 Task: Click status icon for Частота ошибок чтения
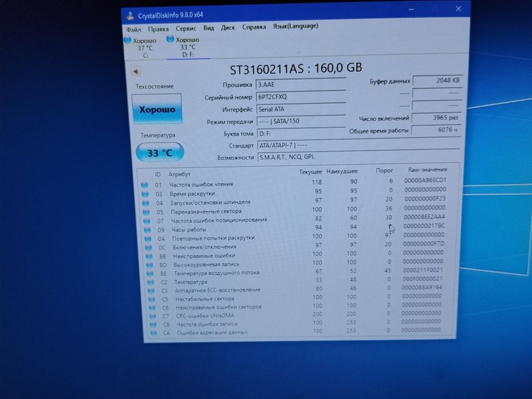pyautogui.click(x=144, y=185)
